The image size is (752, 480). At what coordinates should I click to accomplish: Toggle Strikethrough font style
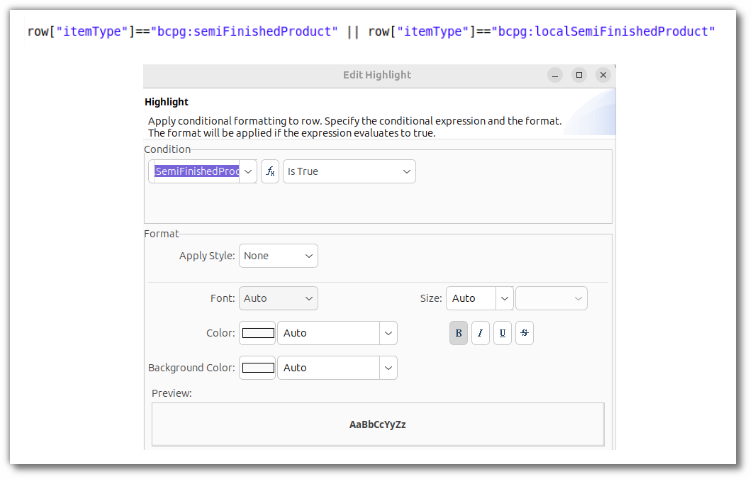[x=525, y=333]
